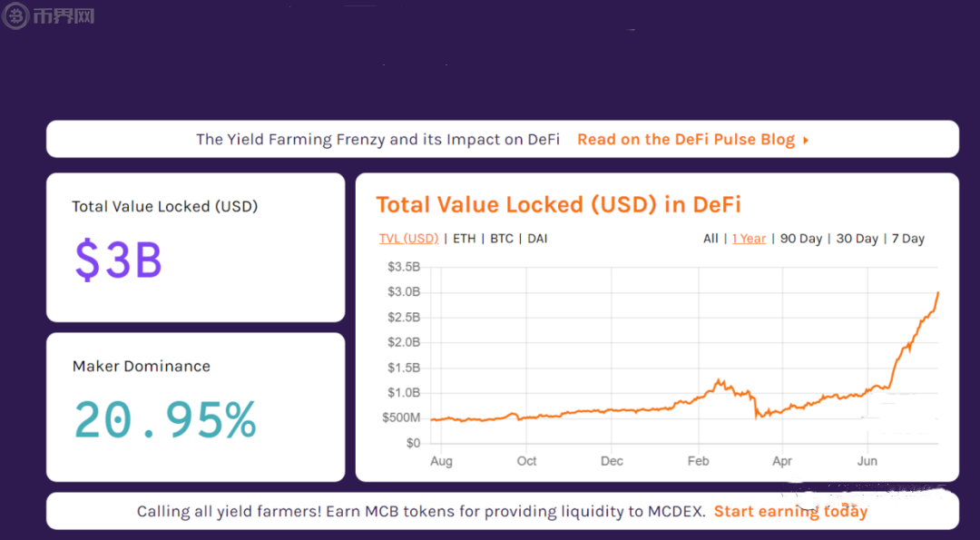The width and height of the screenshot is (980, 540).
Task: Select the 7 Day time range
Action: pos(907,239)
